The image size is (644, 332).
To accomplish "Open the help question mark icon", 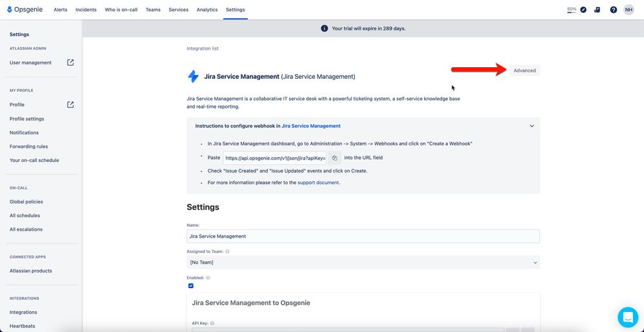I will point(613,10).
